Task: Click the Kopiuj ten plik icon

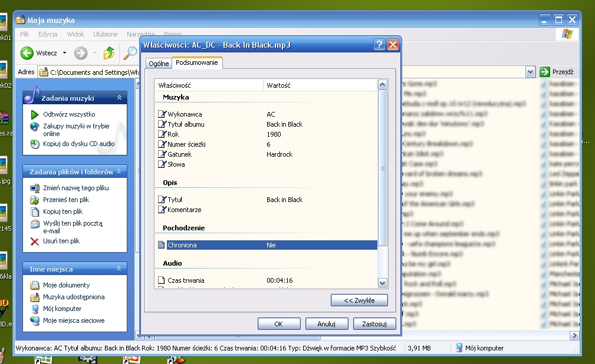Action: click(35, 211)
